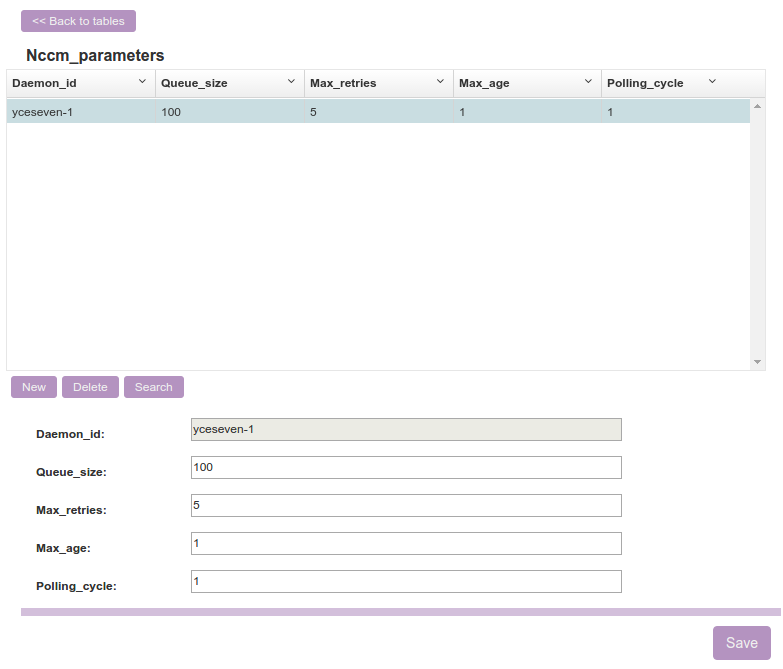
Task: Save the parameter changes
Action: pyautogui.click(x=741, y=643)
